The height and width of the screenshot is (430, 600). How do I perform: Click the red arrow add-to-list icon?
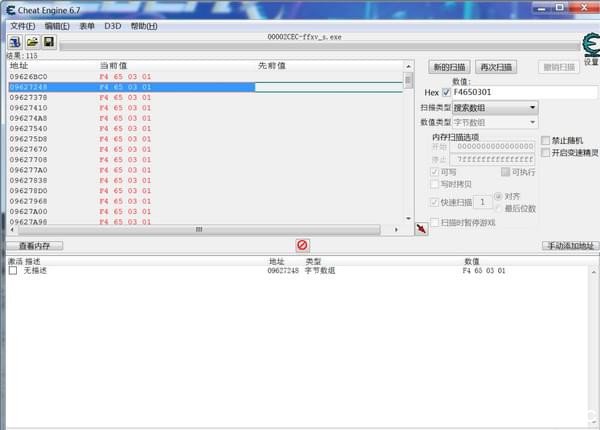(x=422, y=229)
